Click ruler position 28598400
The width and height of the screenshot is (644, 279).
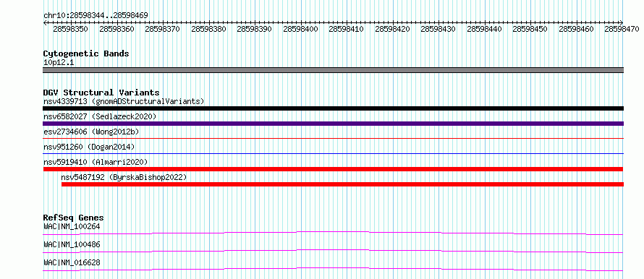pyautogui.click(x=300, y=30)
